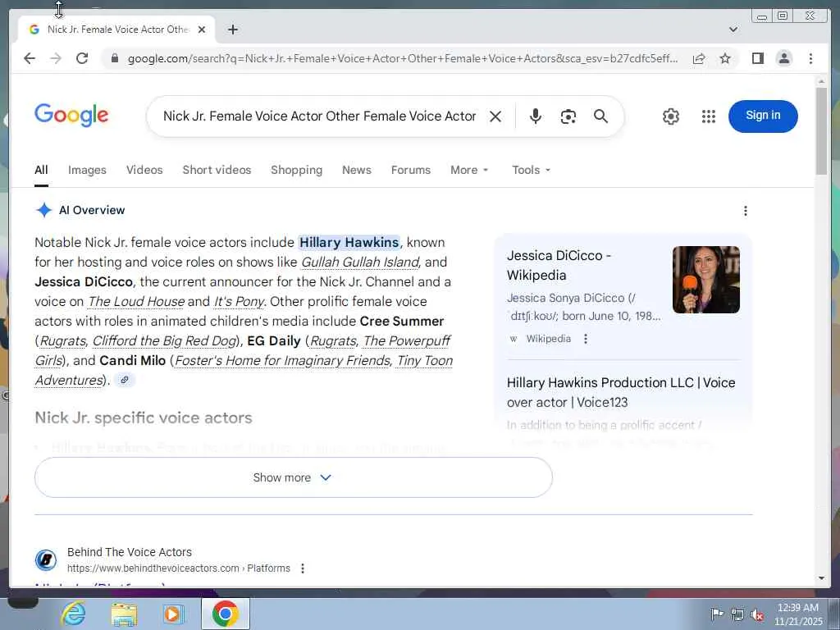Screen dimensions: 840x630
Task: Click the page vertical scrollbar thumb
Action: [x=821, y=130]
